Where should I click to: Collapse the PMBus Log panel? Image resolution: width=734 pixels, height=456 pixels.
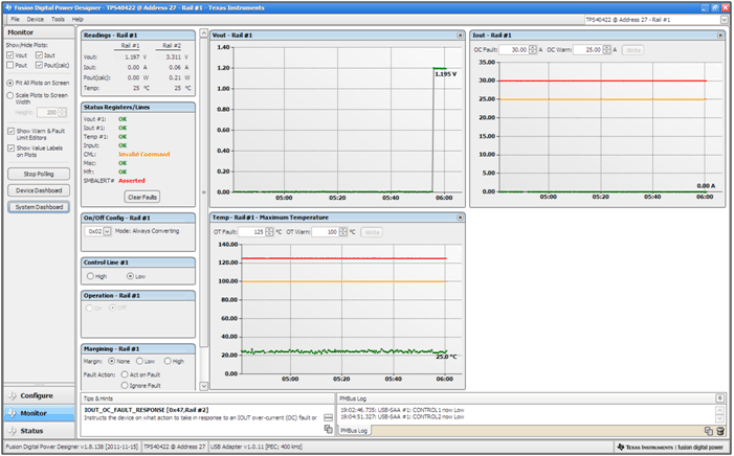click(x=720, y=397)
